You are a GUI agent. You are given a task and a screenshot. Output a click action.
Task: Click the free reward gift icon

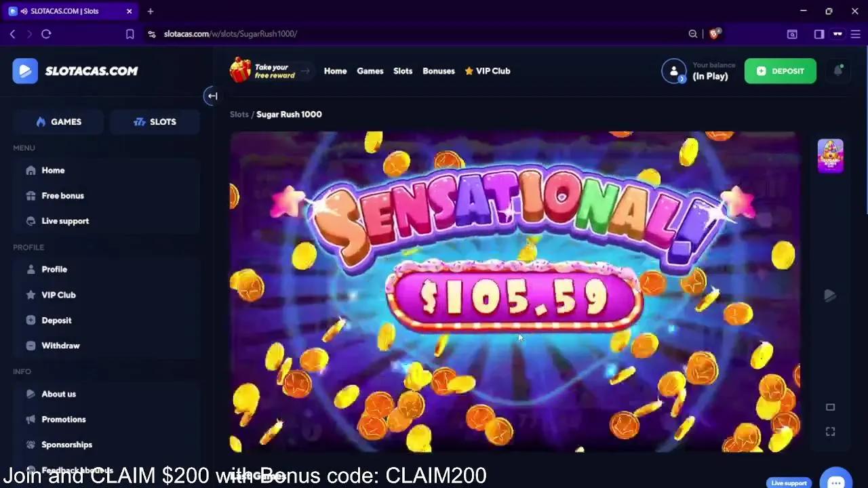coord(240,70)
